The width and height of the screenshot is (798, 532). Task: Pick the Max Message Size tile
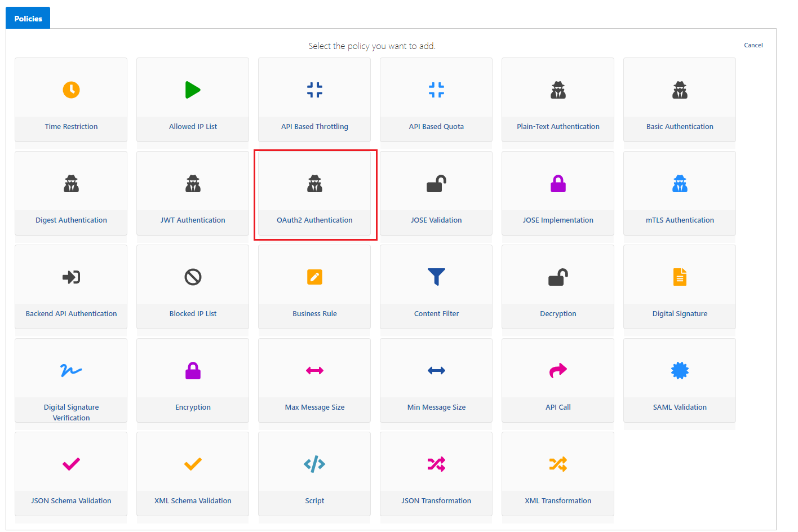coord(314,380)
